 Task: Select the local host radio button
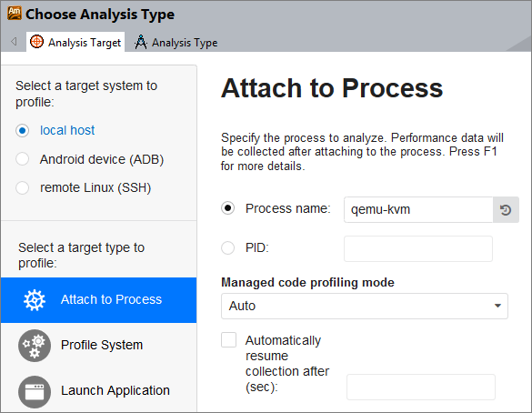coord(23,131)
